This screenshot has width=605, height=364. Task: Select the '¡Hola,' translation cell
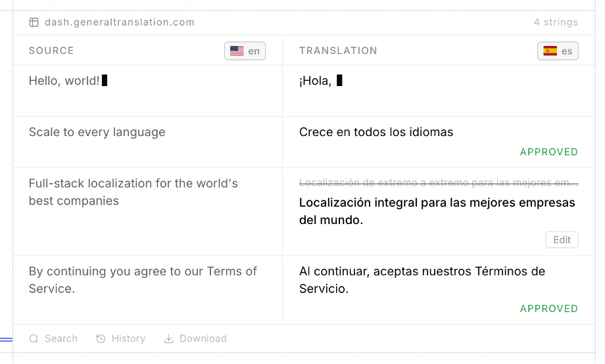(x=439, y=91)
